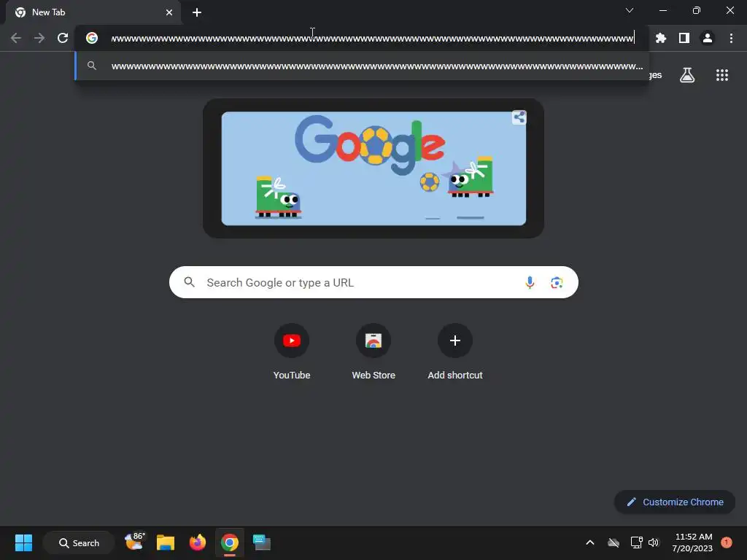Open the Extensions puzzle icon
This screenshot has width=747, height=560.
(x=661, y=38)
